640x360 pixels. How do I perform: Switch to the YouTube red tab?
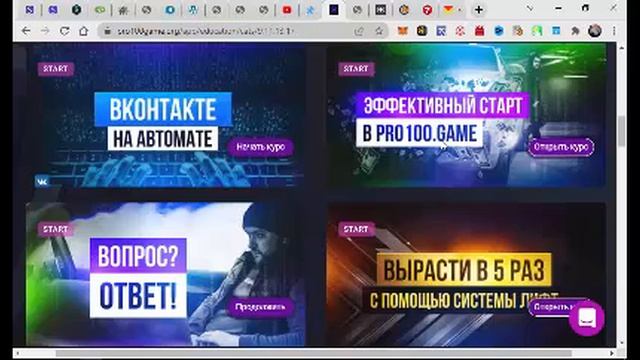click(287, 10)
